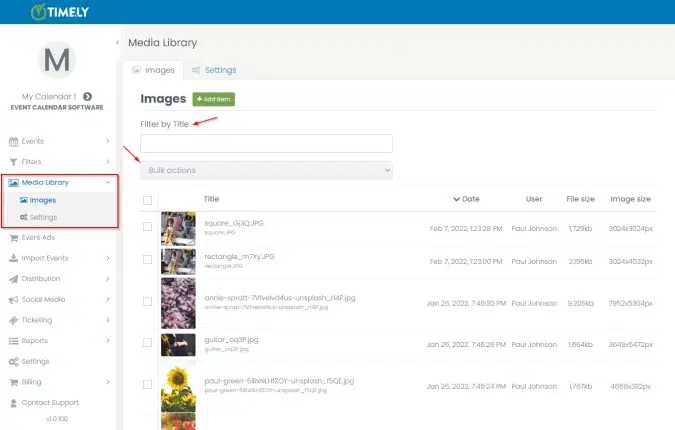The height and width of the screenshot is (430, 675).
Task: Click the Billing cart icon
Action: 14,382
